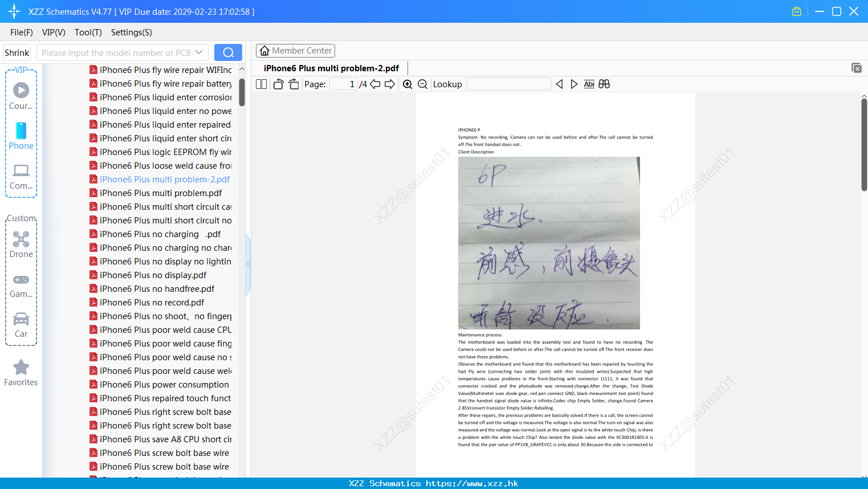Open the VIP(V) menu
The width and height of the screenshot is (868, 489).
point(54,32)
